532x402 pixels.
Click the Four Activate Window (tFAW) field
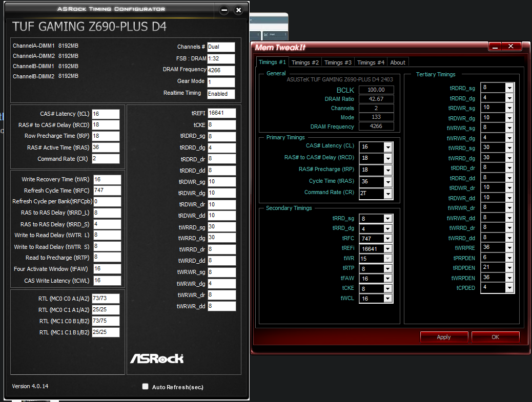coord(107,269)
